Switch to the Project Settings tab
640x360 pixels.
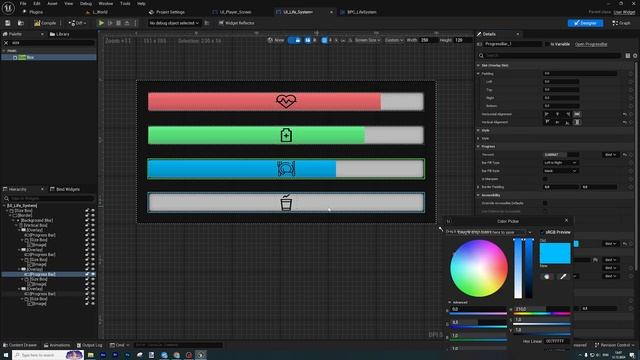(x=167, y=12)
